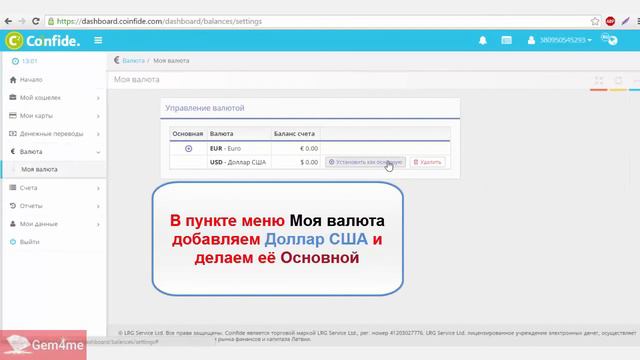Click the browser forward arrow

click(22, 21)
